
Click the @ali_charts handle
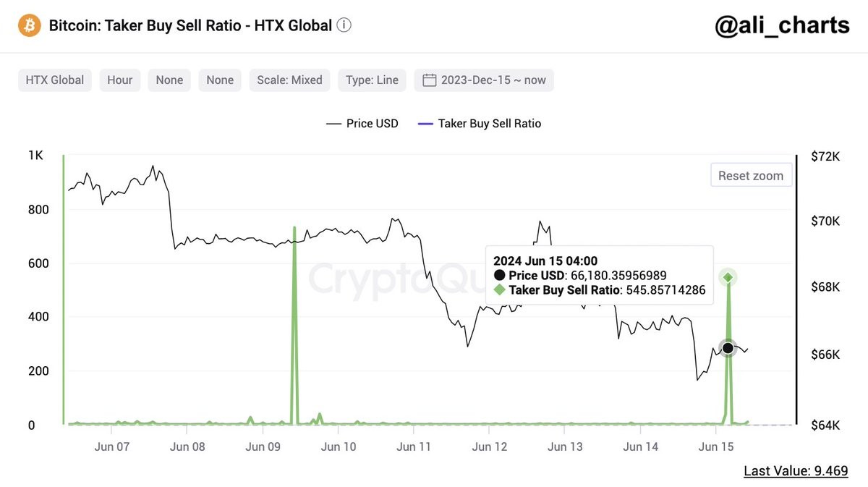click(x=782, y=27)
